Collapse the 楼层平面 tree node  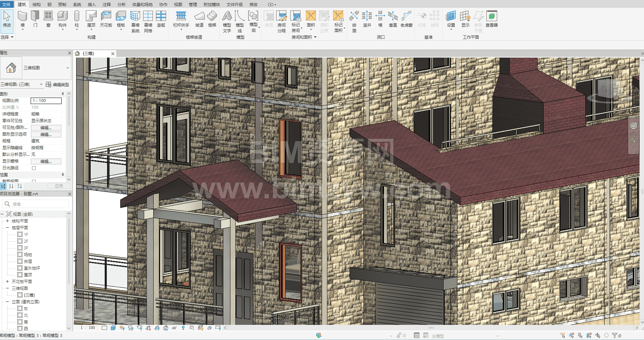tap(7, 228)
